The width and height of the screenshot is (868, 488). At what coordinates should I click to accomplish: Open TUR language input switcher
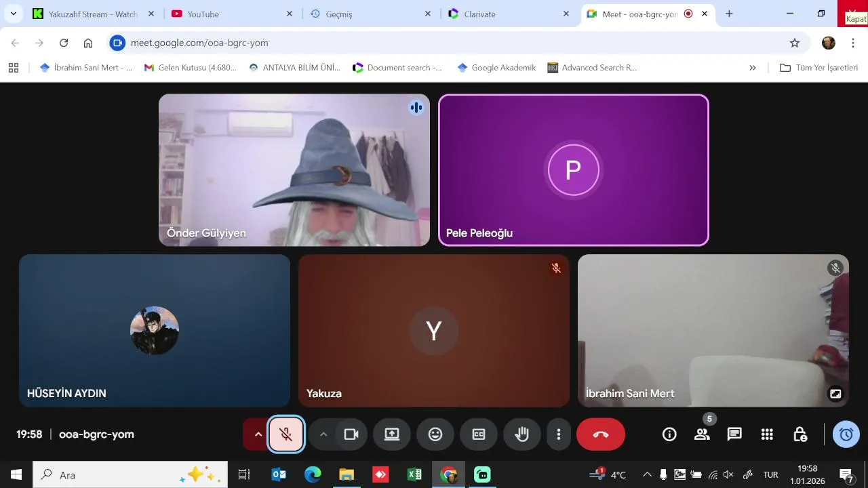coord(771,474)
